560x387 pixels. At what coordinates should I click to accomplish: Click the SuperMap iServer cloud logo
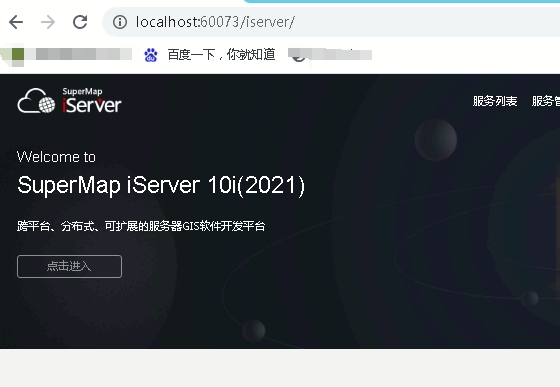point(36,101)
